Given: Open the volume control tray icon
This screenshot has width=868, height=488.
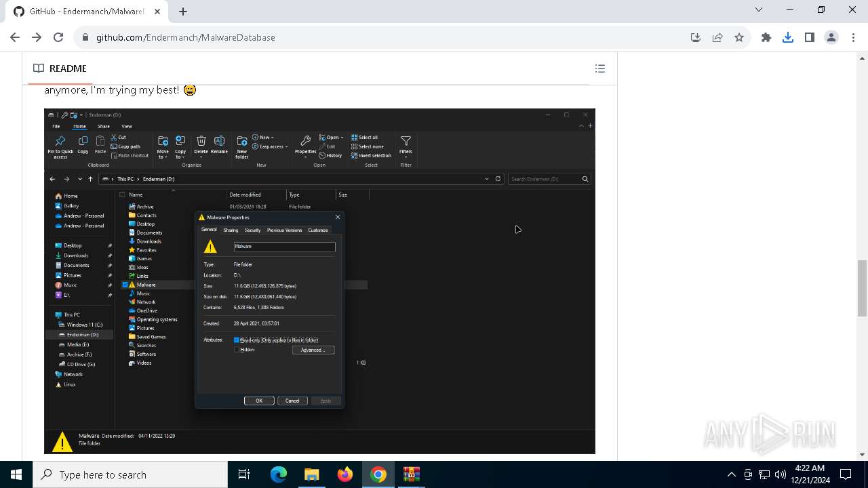Looking at the screenshot, I should pos(781,474).
